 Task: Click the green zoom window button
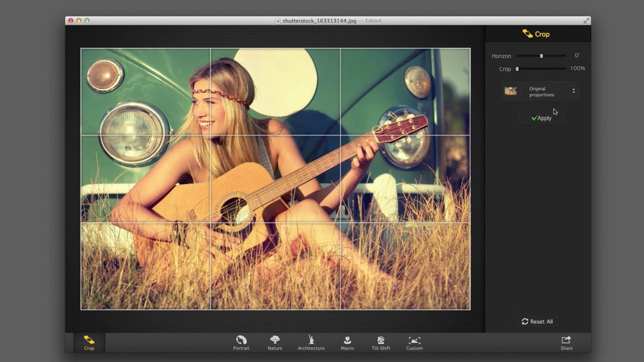87,21
